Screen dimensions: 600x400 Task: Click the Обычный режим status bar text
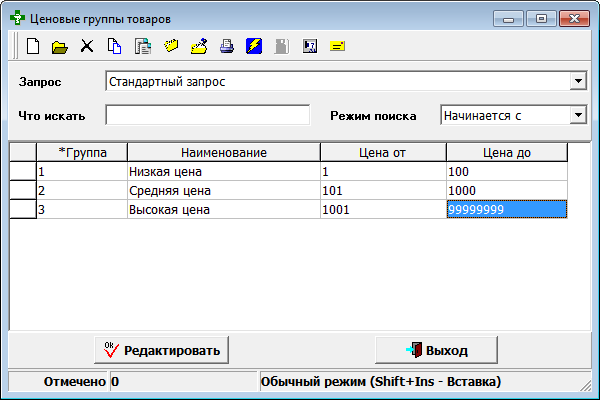tap(381, 382)
